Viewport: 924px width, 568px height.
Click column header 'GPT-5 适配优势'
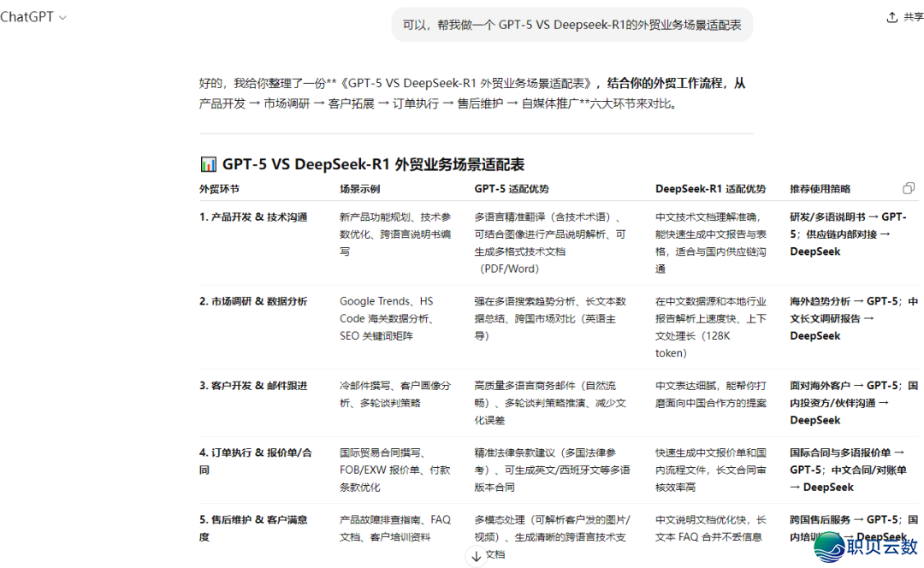coord(512,189)
